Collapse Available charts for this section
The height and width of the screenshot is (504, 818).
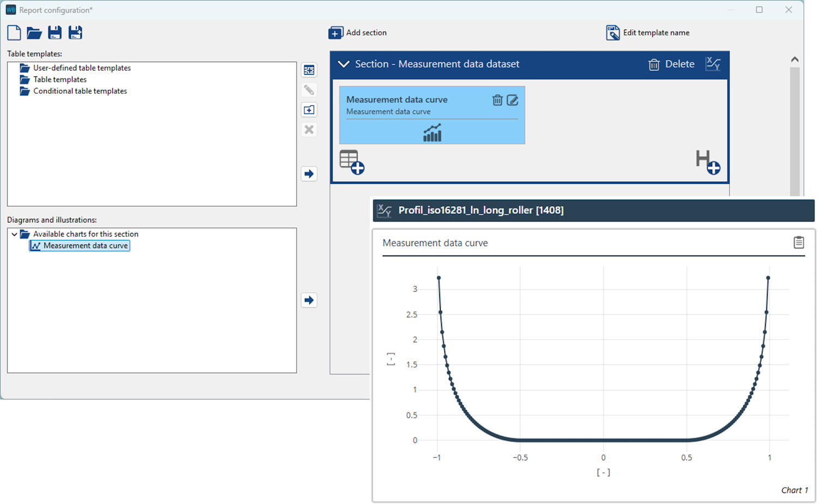[14, 234]
